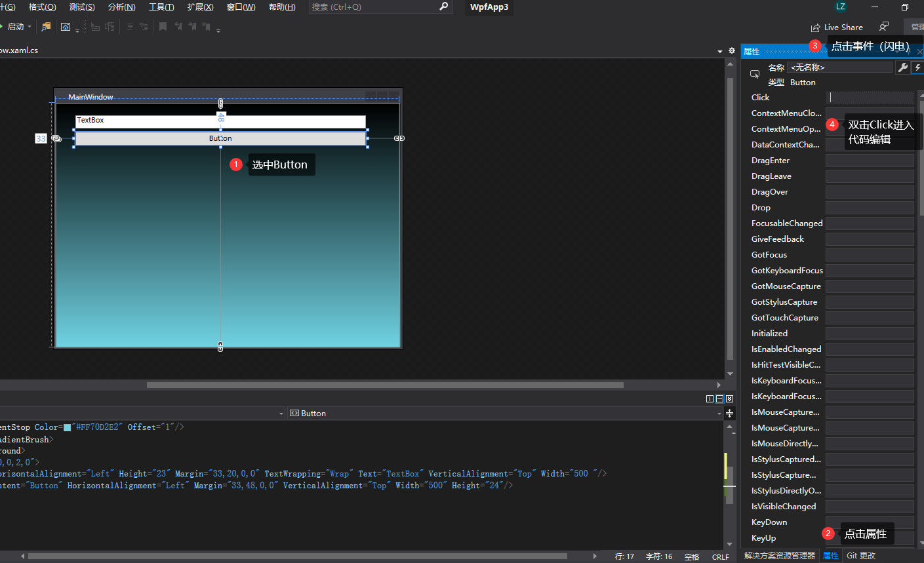Click the increase indent toolbar icon
This screenshot has height=563, width=924.
tap(110, 27)
